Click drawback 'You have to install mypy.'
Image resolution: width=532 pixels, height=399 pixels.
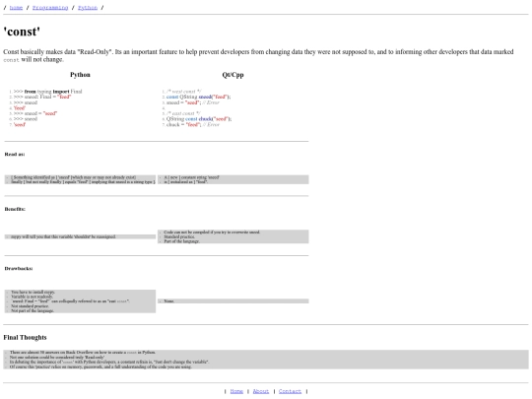33,292
